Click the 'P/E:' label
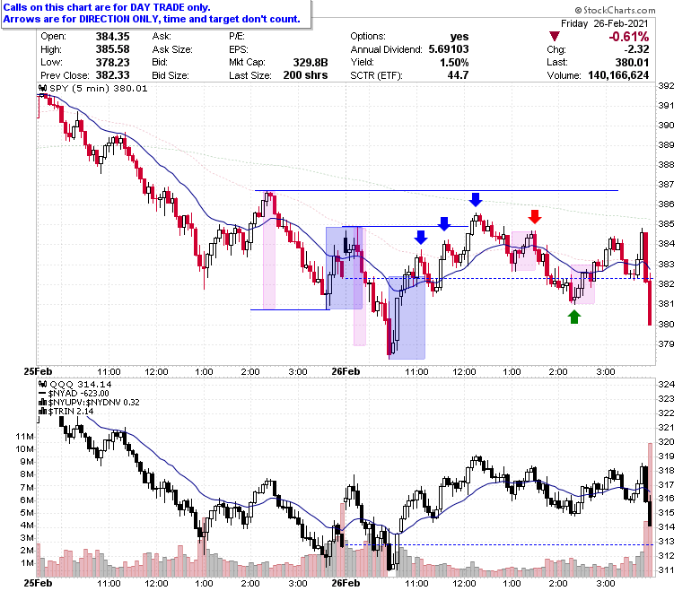 [x=237, y=37]
